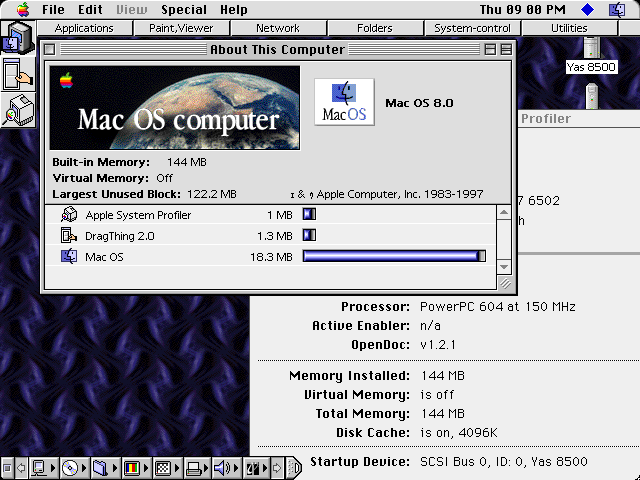The image size is (640, 480).
Task: Click the Mac OS computer Earth banner
Action: tap(175, 108)
